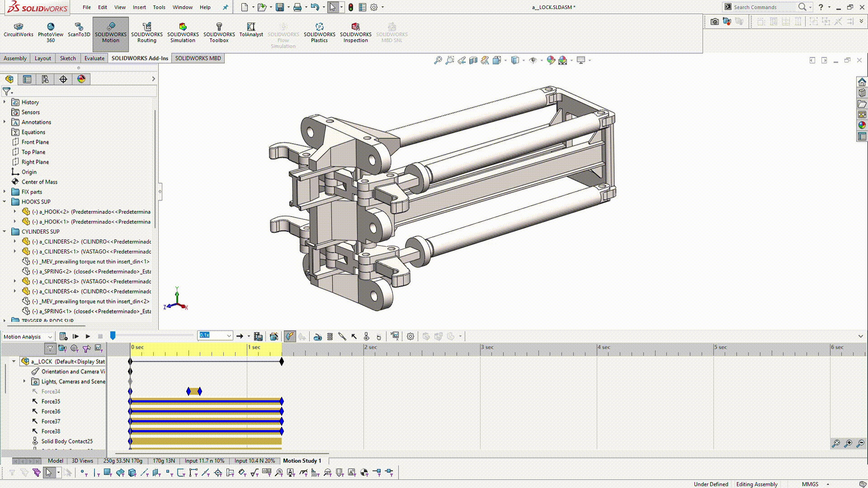Screen dimensions: 868x488
Task: Switch to the Evaluate tab
Action: point(94,58)
